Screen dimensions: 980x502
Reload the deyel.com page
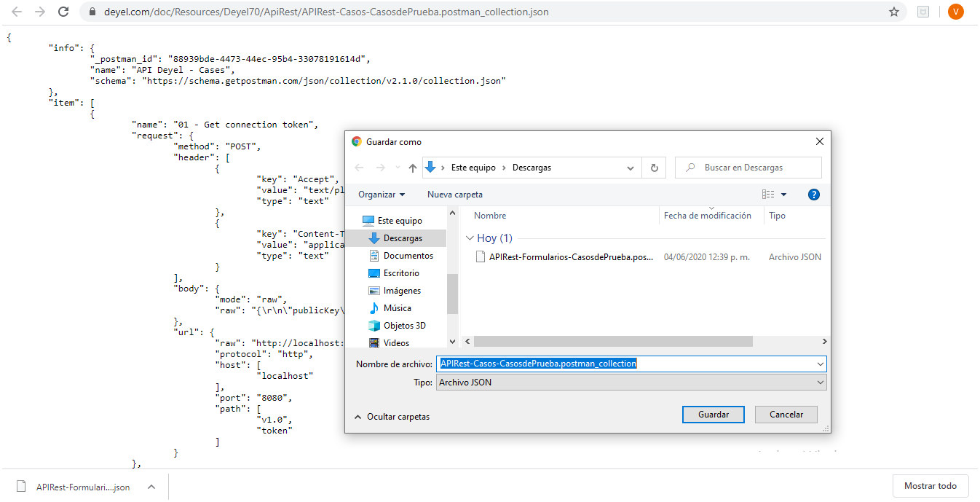pyautogui.click(x=63, y=12)
